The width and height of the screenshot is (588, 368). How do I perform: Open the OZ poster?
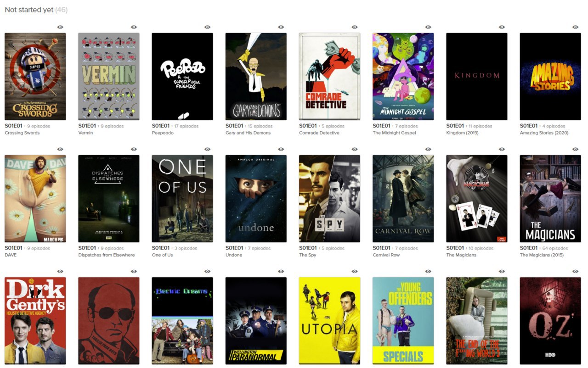click(550, 321)
